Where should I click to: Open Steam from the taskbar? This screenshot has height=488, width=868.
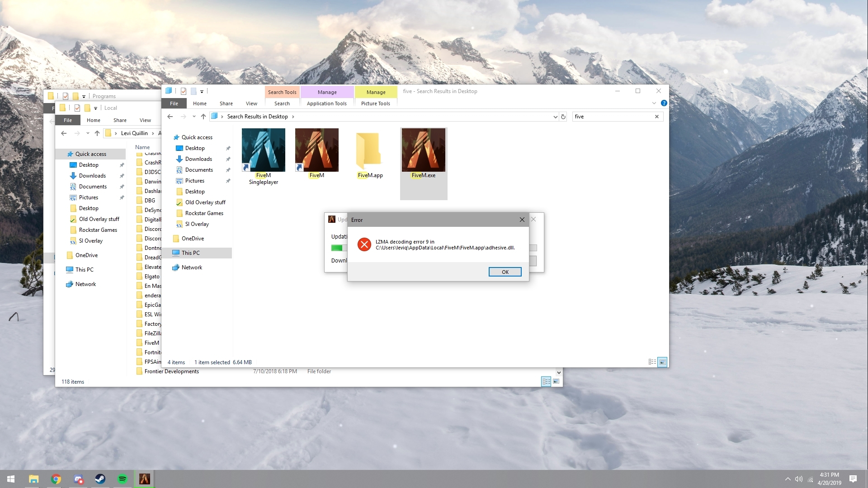[100, 479]
